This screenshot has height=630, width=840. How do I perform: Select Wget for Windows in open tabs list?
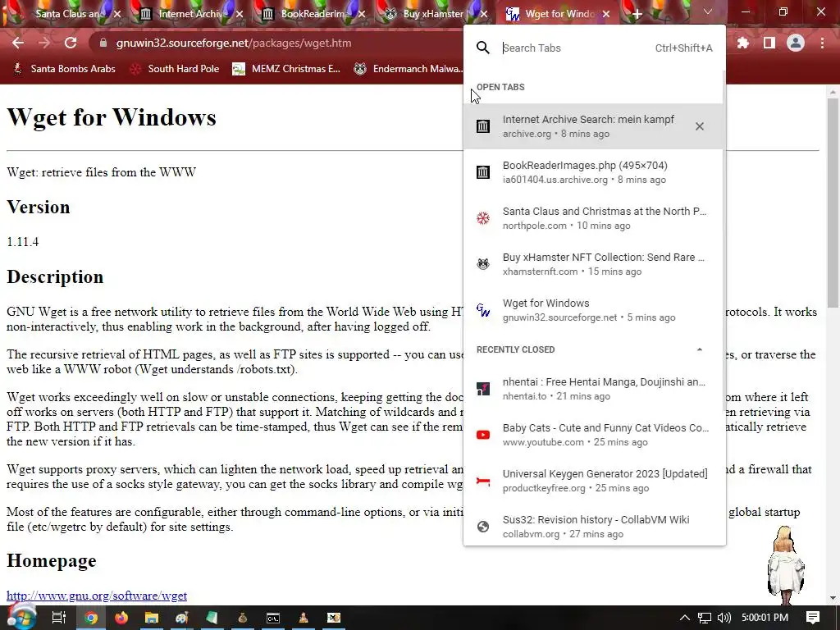click(x=593, y=309)
